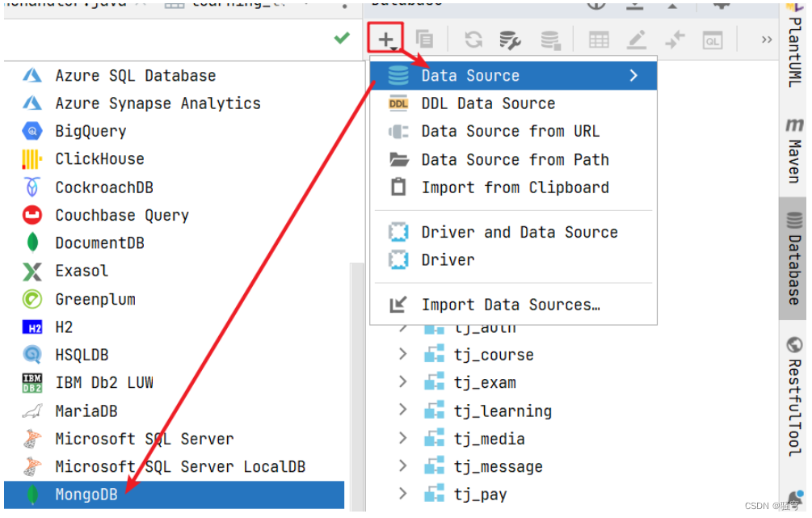812x518 pixels.
Task: Open data source properties wrench icon
Action: point(510,40)
